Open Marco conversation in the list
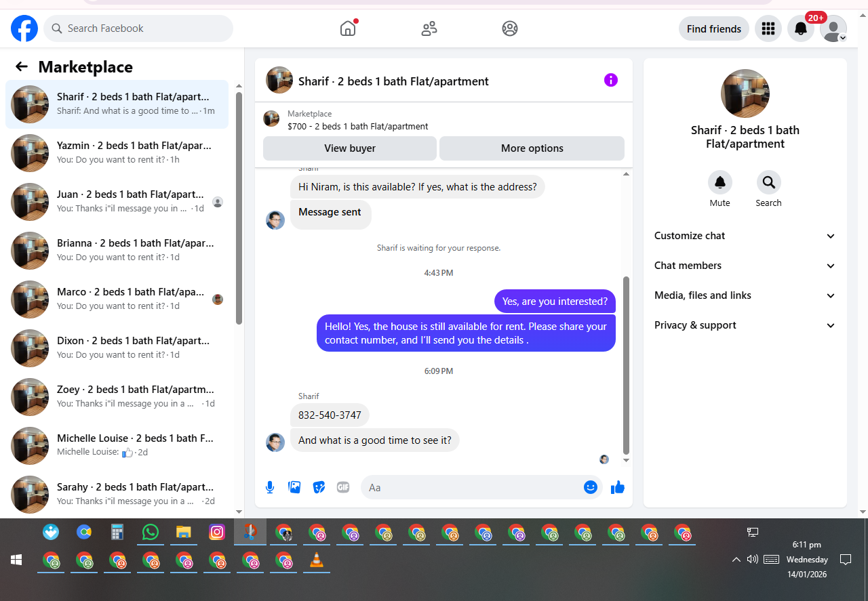The height and width of the screenshot is (601, 868). (117, 299)
